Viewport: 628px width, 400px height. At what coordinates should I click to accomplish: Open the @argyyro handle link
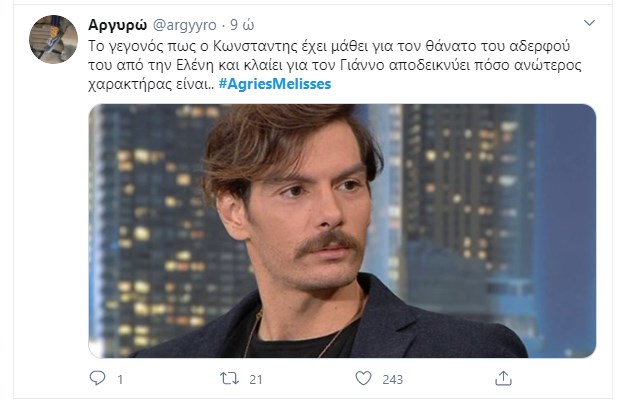tap(186, 24)
